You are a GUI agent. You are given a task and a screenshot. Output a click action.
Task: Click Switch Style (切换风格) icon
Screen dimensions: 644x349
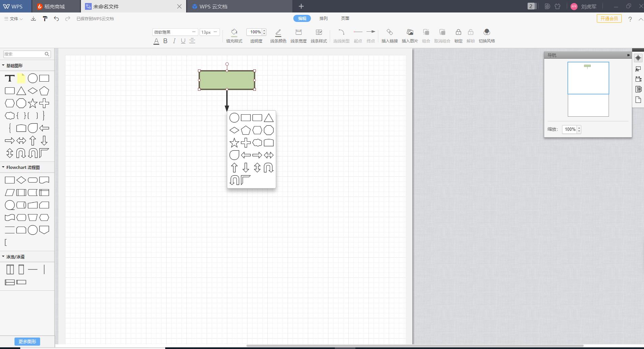[487, 32]
